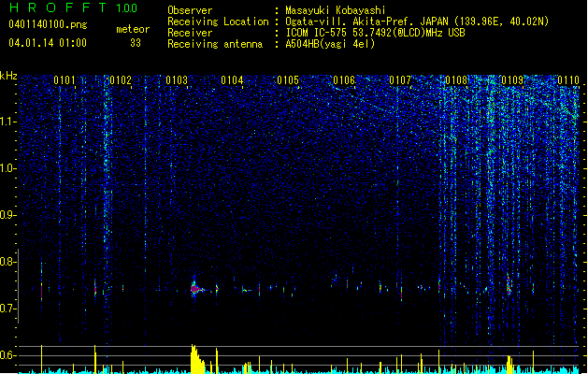Click the 0.6 frequency axis label

point(8,355)
